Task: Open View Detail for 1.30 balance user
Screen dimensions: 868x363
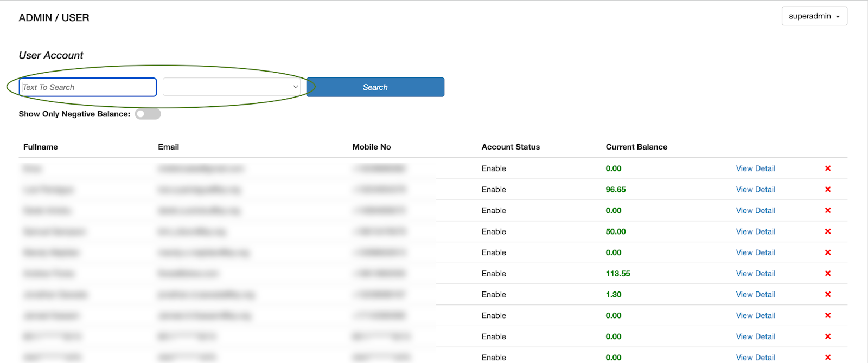Action: pyautogui.click(x=756, y=295)
